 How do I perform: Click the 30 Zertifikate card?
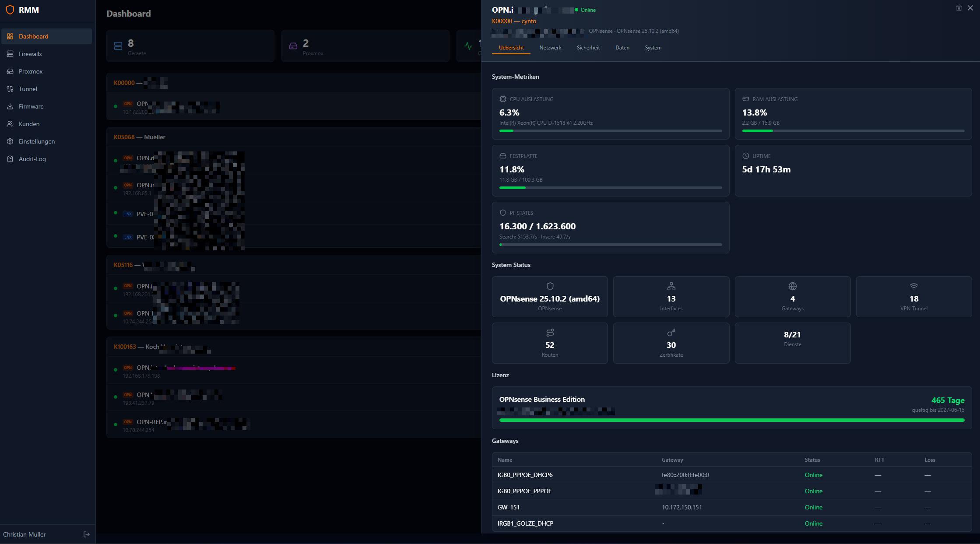coord(671,343)
